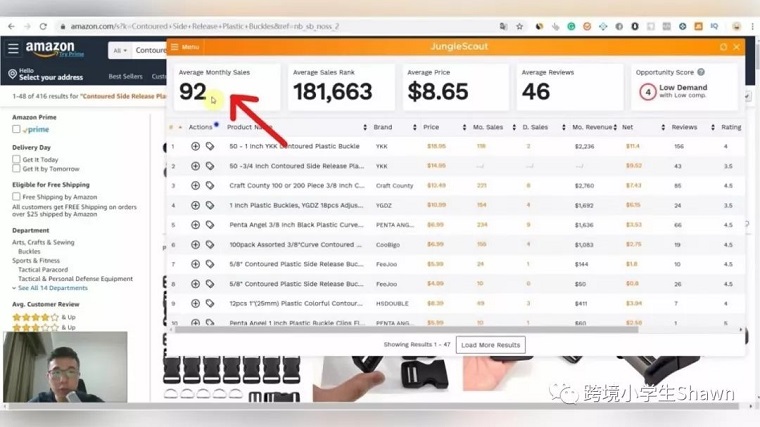Check the Get It by Tomorrow checkbox
This screenshot has height=427, width=760.
(x=16, y=168)
